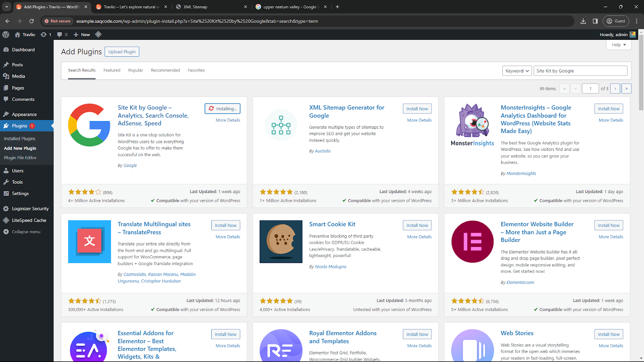
Task: Jump to last page of results
Action: click(626, 88)
